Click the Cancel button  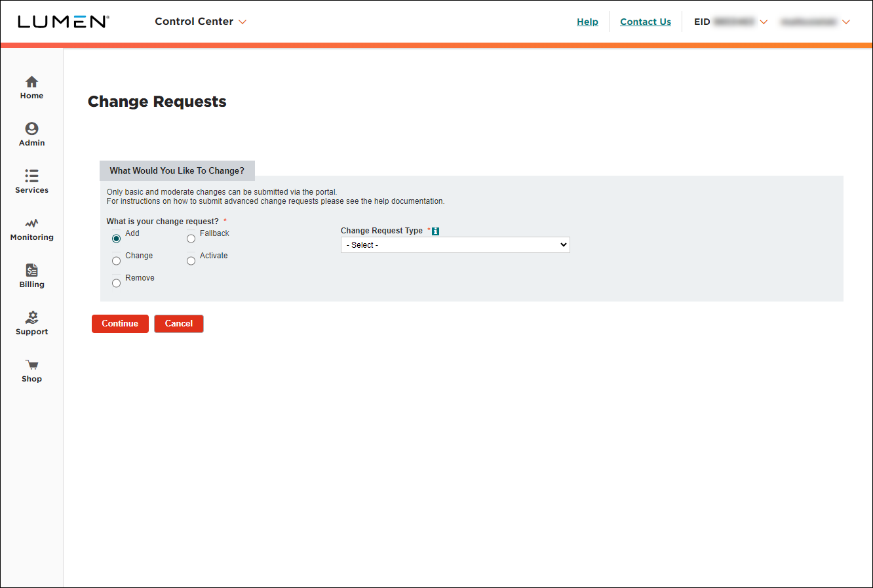[x=179, y=324]
